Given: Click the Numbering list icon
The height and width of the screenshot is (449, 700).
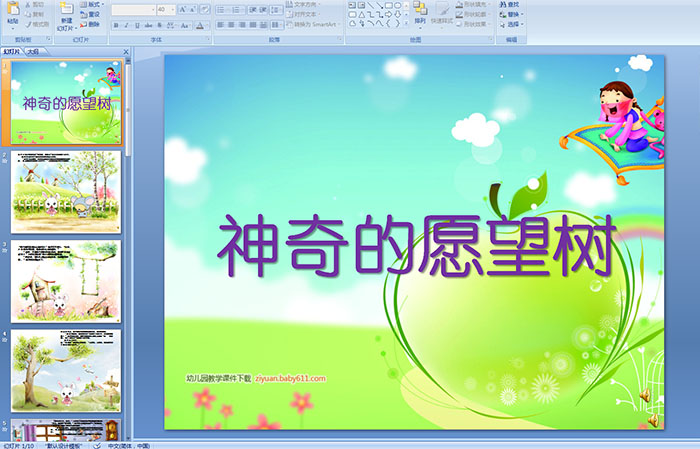Looking at the screenshot, I should (x=237, y=9).
